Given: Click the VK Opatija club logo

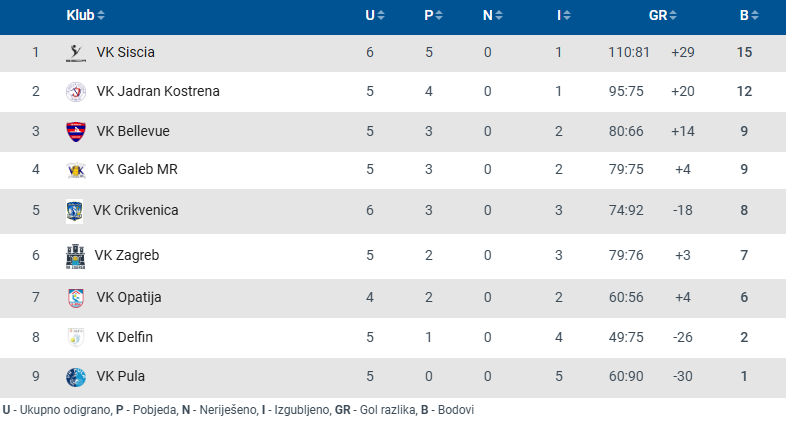Looking at the screenshot, I should [75, 298].
